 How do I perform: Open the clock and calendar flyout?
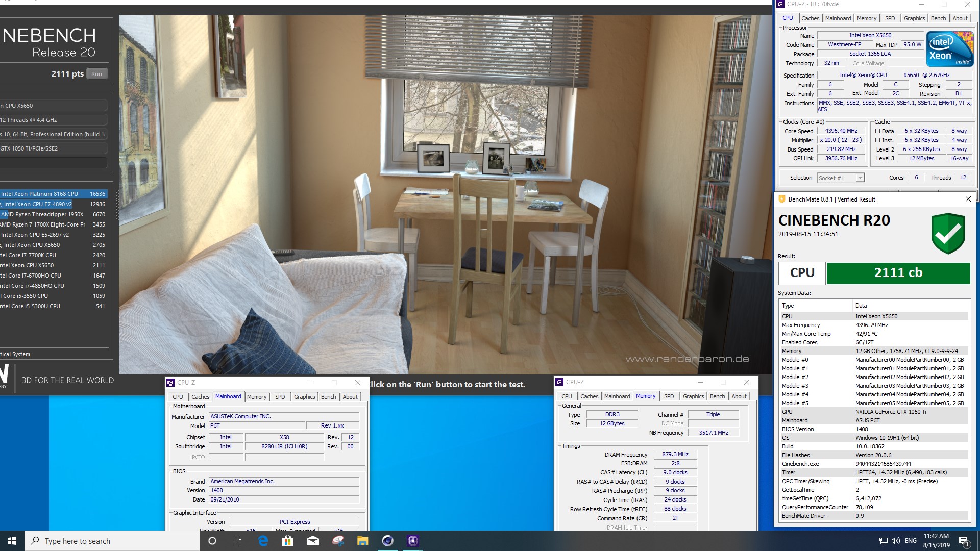pos(937,541)
